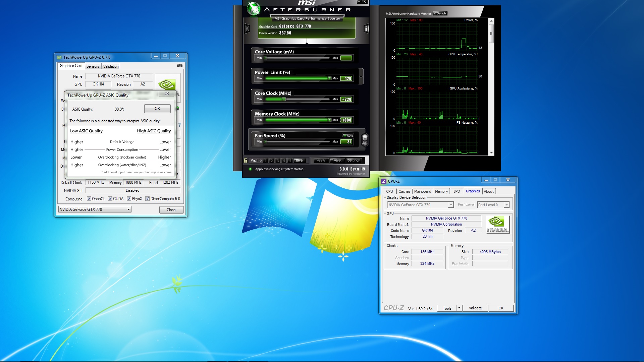Open the GPU selection dropdown in GPU-Z
This screenshot has width=644, height=362.
(128, 209)
